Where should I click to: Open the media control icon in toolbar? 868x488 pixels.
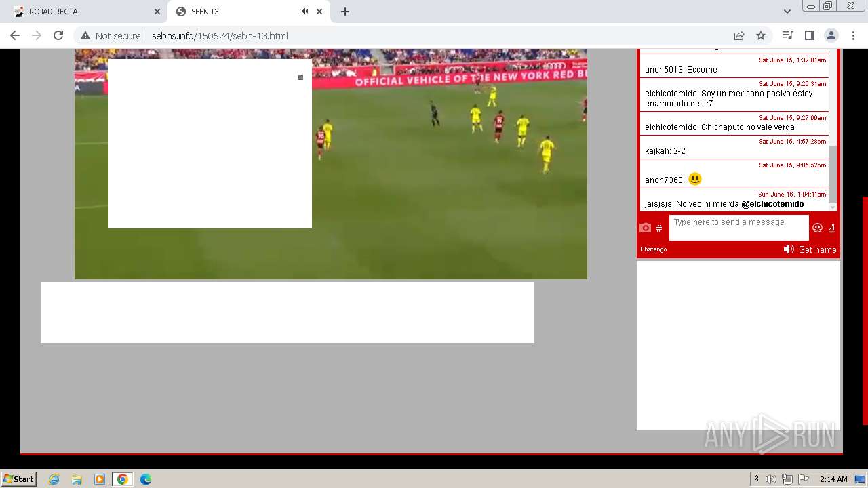point(787,35)
